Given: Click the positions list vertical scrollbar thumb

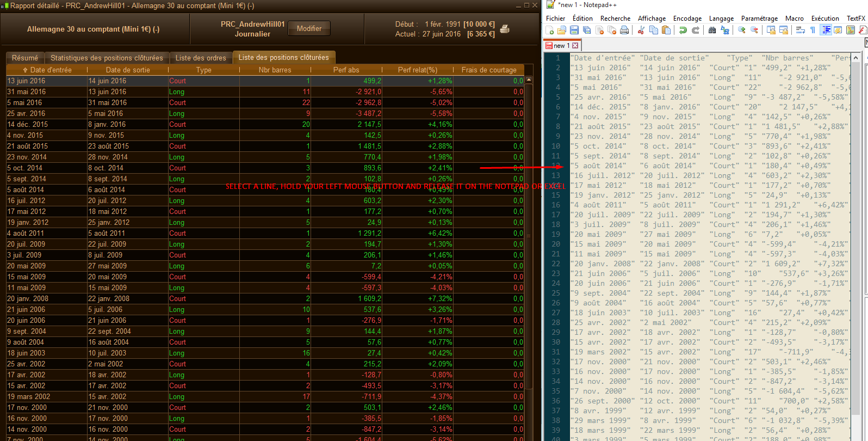Looking at the screenshot, I should click(529, 236).
